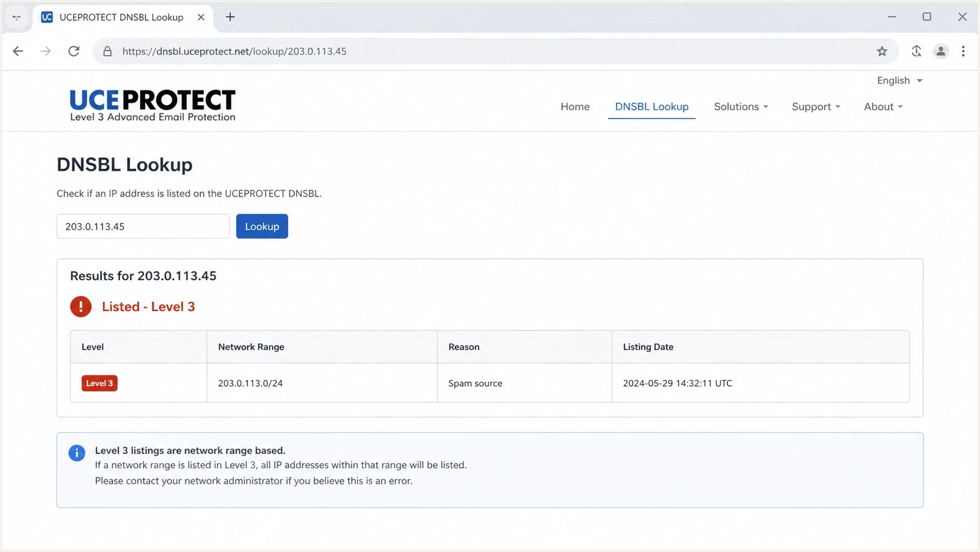Click the red Level 3 badge
Viewport: 980px width, 552px height.
pos(100,383)
